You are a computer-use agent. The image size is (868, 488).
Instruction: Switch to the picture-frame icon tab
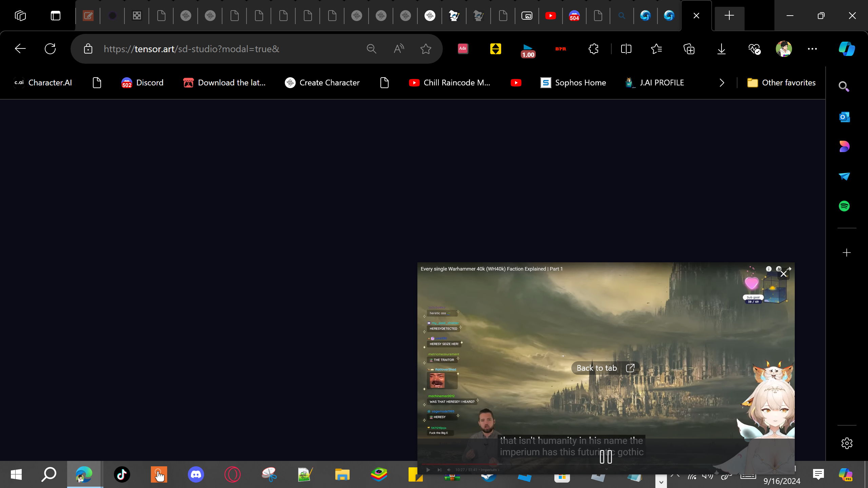tap(527, 16)
